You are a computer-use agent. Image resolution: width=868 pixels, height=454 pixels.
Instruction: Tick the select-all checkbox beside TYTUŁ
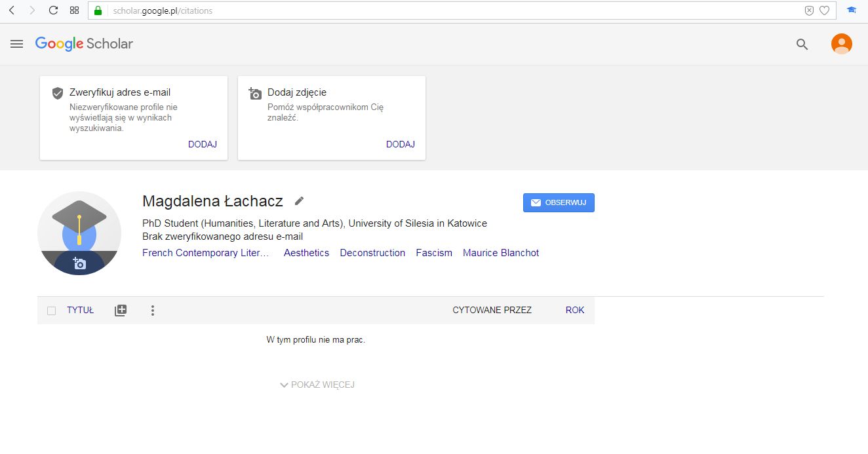(x=52, y=311)
